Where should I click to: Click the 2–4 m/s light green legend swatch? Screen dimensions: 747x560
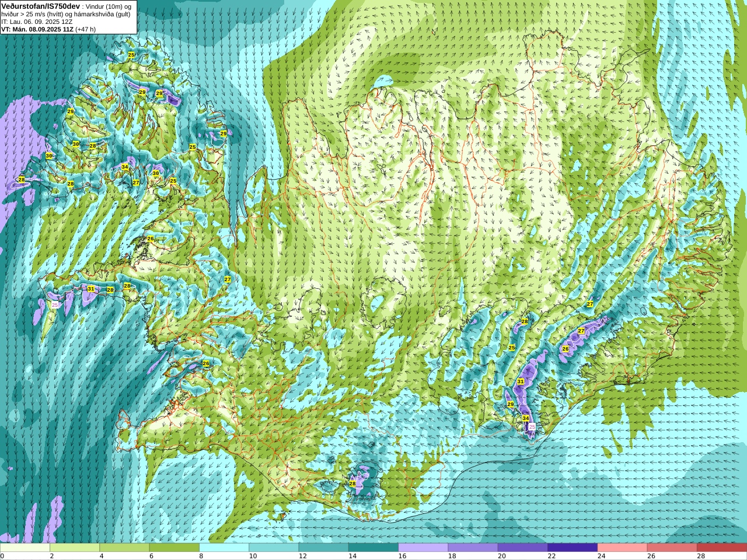pyautogui.click(x=75, y=548)
